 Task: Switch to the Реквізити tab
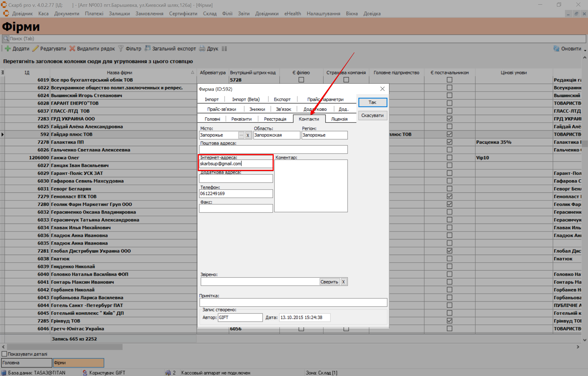(241, 119)
